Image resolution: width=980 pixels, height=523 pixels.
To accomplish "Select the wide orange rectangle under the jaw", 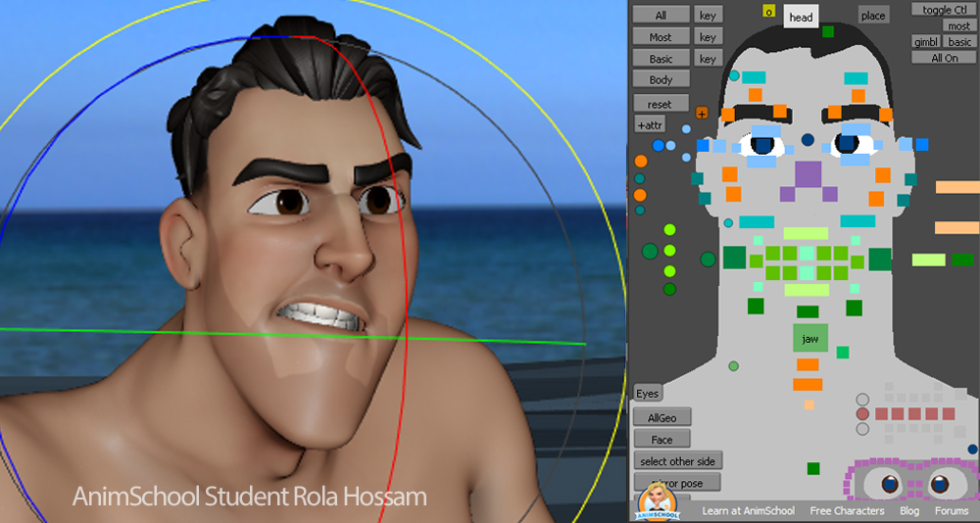I will (808, 384).
